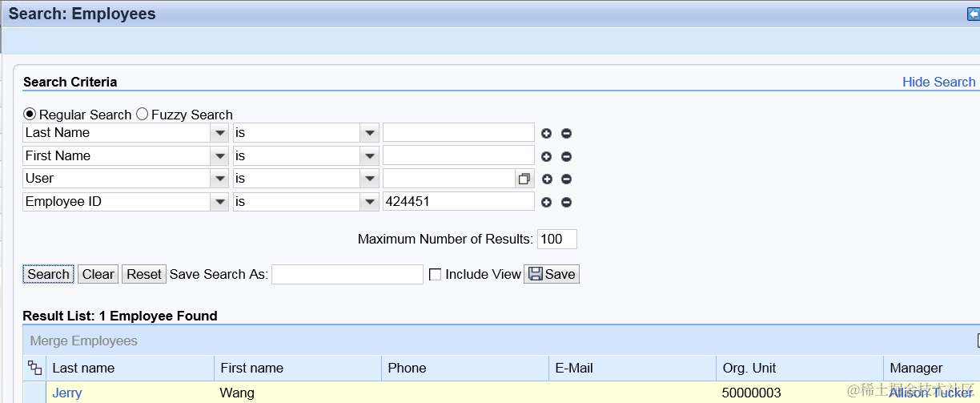Image resolution: width=980 pixels, height=403 pixels.
Task: Tick the Include View checkbox
Action: click(x=435, y=274)
